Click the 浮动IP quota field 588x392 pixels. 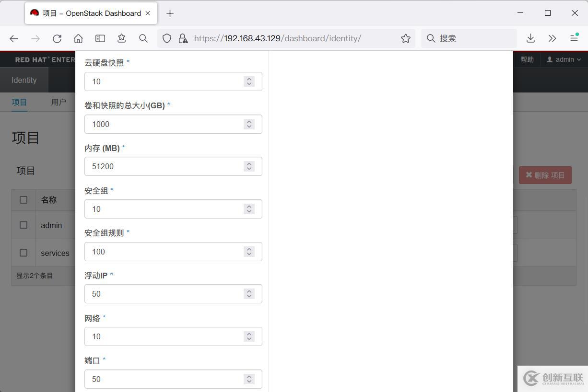click(x=173, y=294)
